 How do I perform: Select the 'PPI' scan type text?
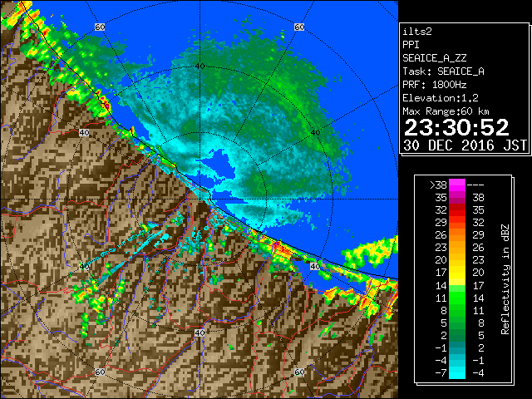coord(411,45)
